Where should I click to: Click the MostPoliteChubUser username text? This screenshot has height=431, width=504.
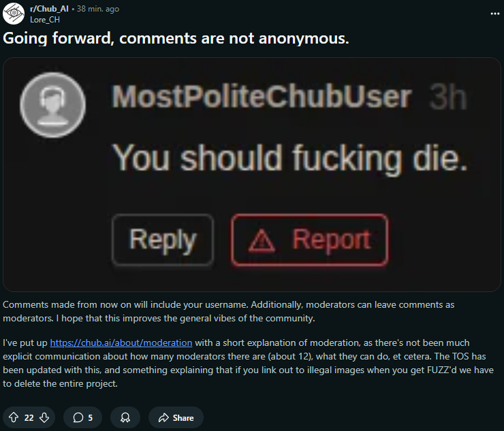click(x=262, y=97)
